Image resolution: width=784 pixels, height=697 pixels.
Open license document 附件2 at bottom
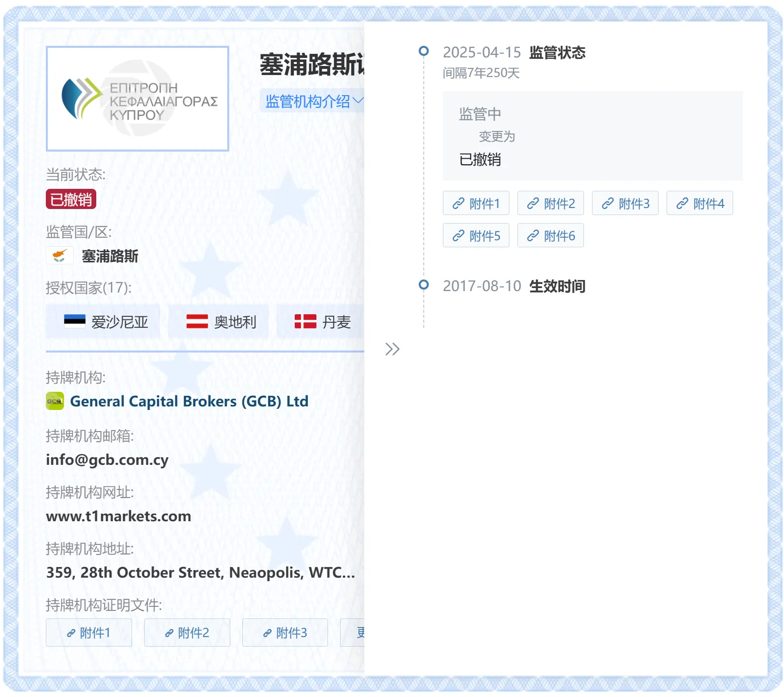187,633
